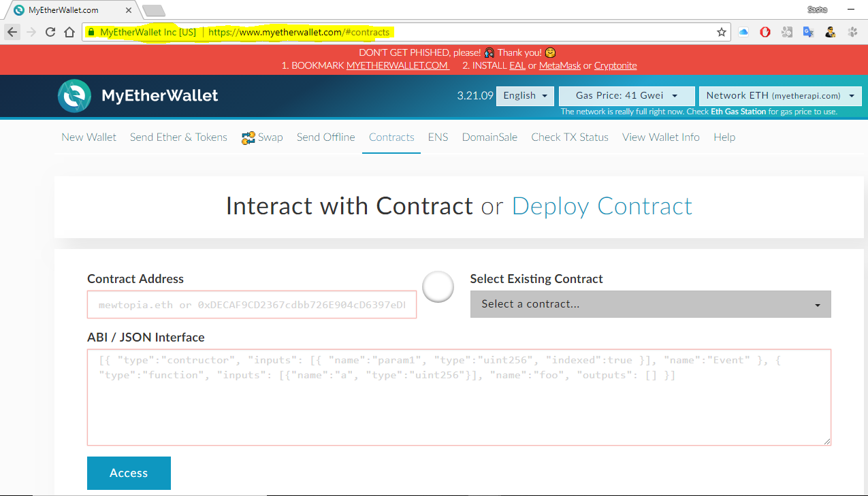Open the Network ETH dropdown

(x=780, y=96)
